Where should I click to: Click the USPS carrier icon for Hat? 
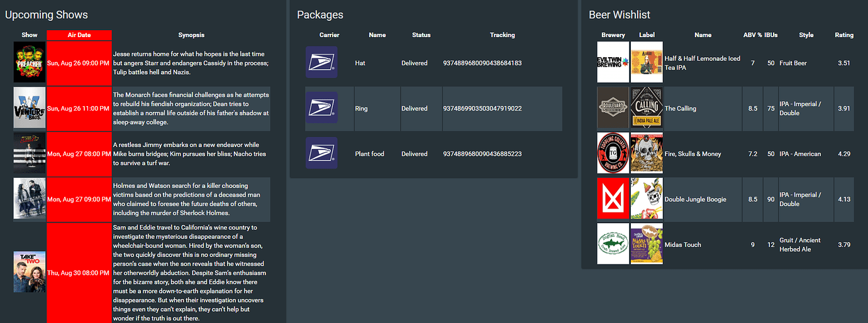click(321, 63)
